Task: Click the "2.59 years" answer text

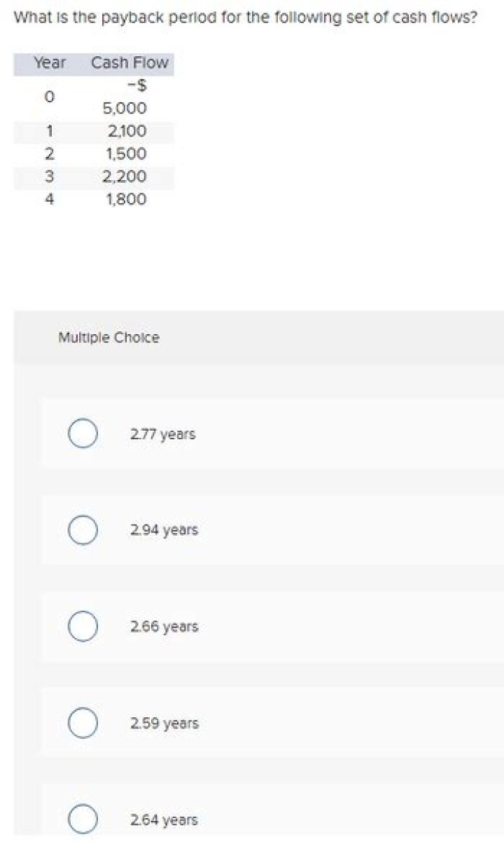Action: point(164,723)
